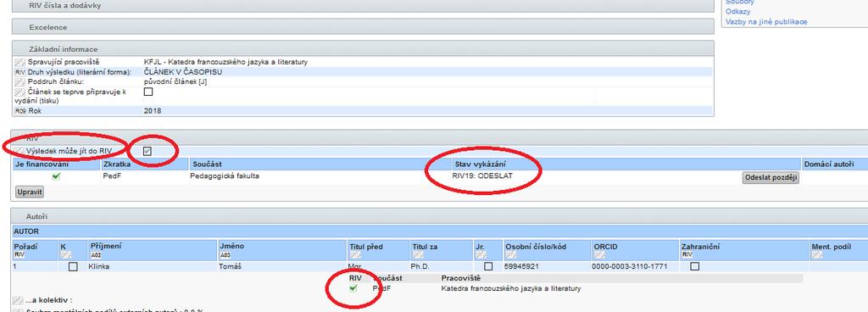The height and width of the screenshot is (312, 868).
Task: Click the icon under ORCID header
Action: tap(599, 255)
